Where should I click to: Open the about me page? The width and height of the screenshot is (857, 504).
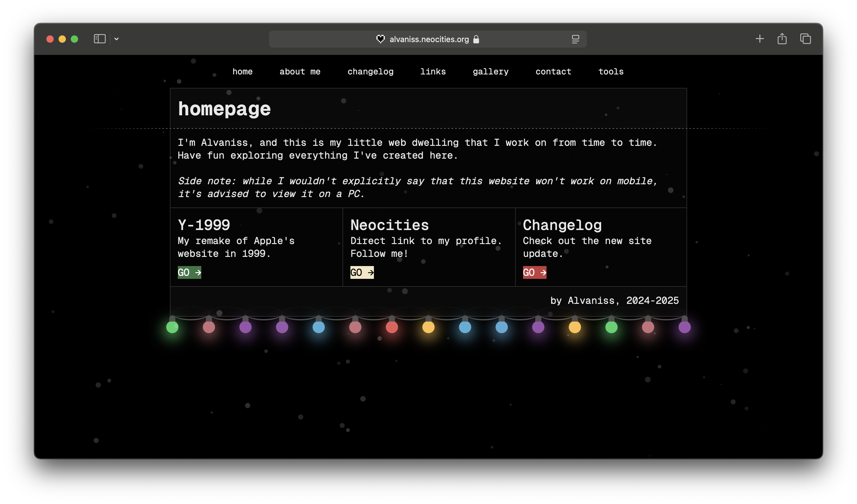[x=299, y=72]
